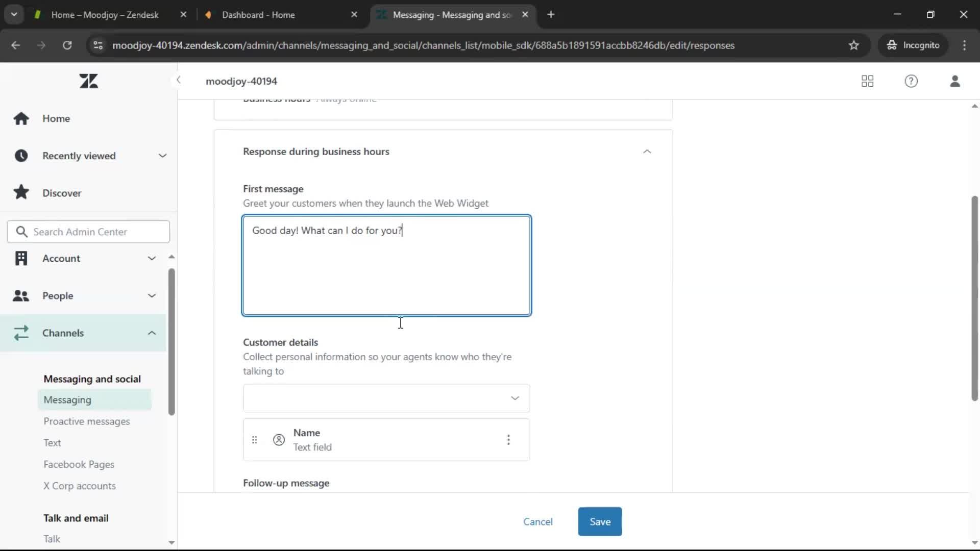Switch to the Dashboard - Home tab
This screenshot has height=551, width=980.
pyautogui.click(x=258, y=15)
